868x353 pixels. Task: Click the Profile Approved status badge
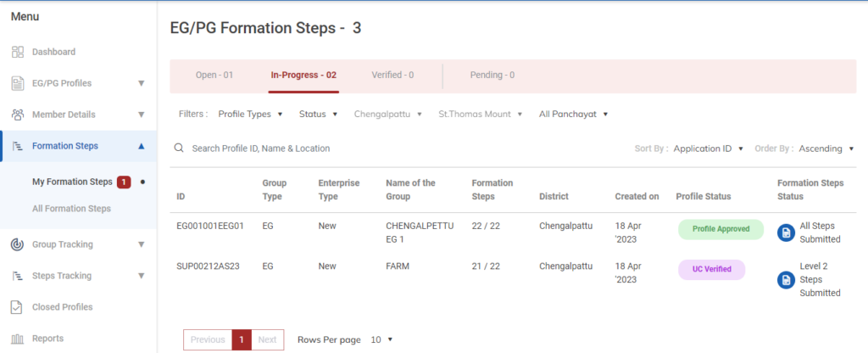coord(721,229)
